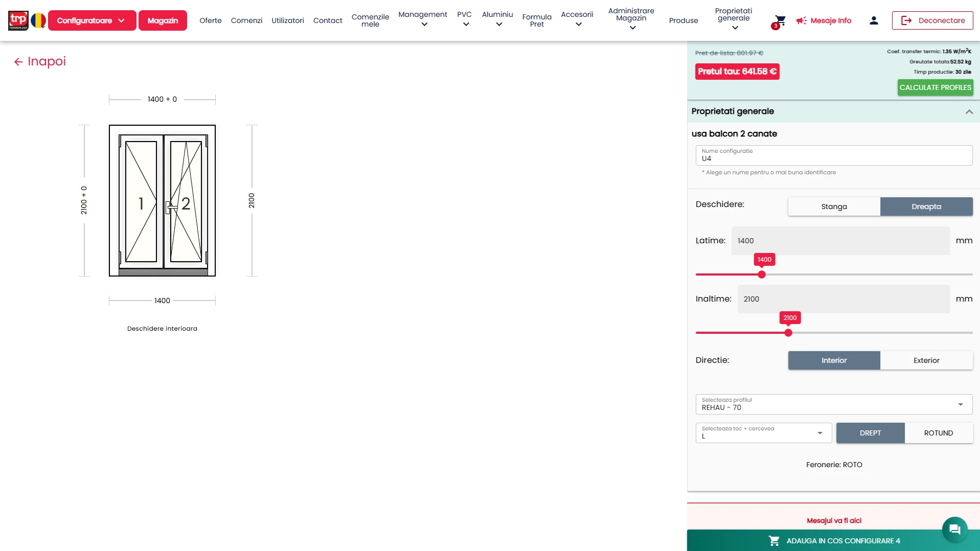Choose Interior direction
Screen dimensions: 980x551
coord(834,360)
